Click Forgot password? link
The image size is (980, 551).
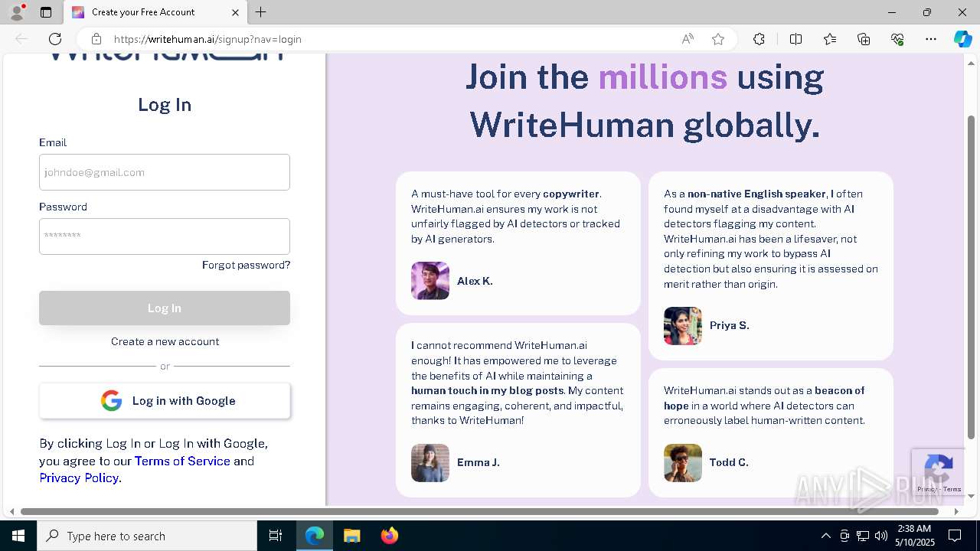[246, 265]
